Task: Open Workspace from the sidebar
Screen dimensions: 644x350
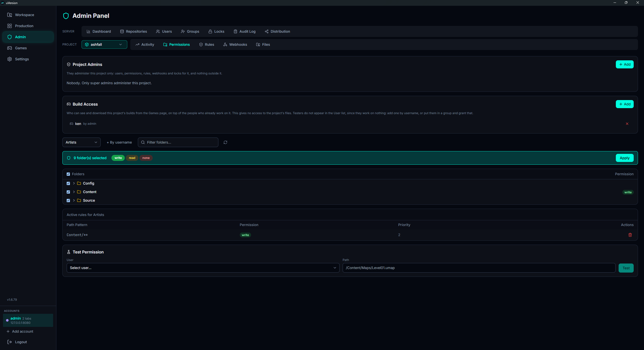Action: [28, 15]
